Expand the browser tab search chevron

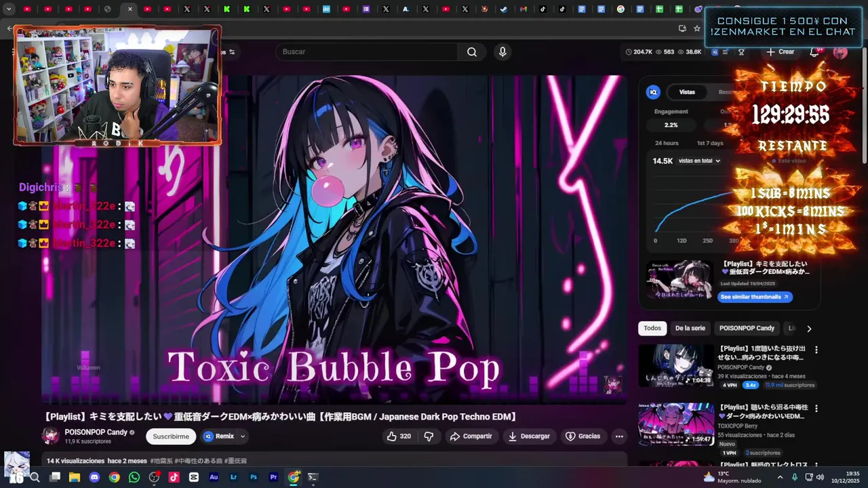tap(9, 9)
